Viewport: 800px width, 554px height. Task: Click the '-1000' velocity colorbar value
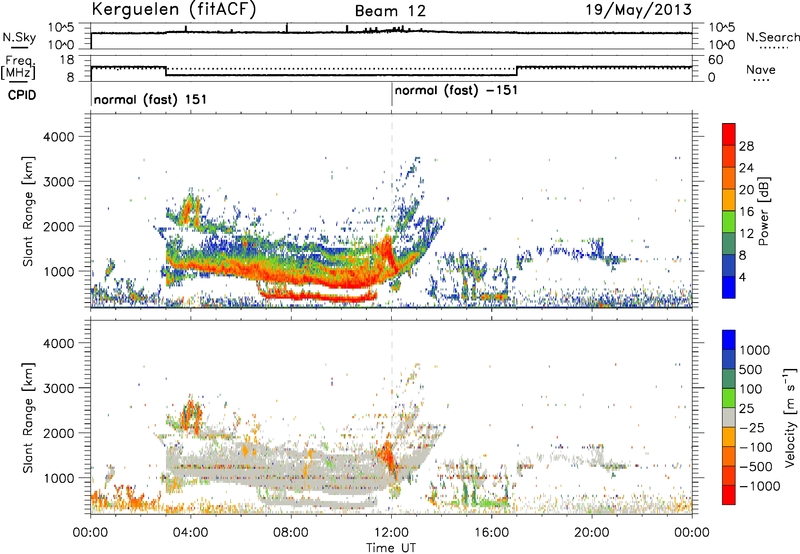760,486
